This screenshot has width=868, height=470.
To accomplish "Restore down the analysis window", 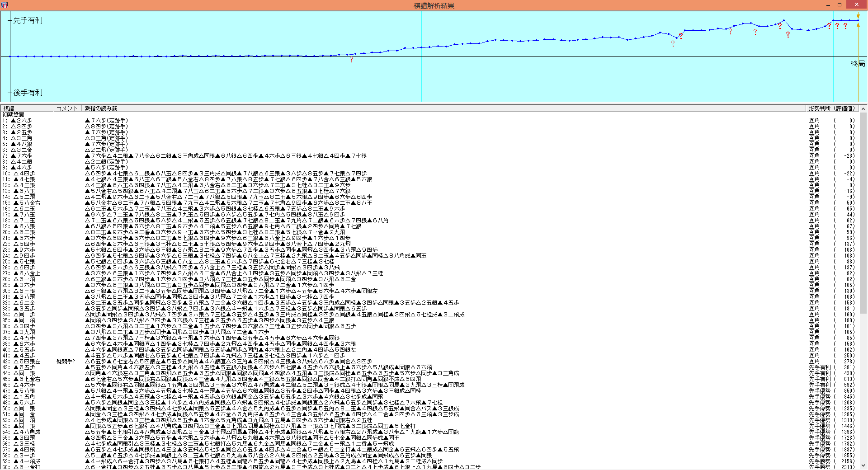I will 840,5.
